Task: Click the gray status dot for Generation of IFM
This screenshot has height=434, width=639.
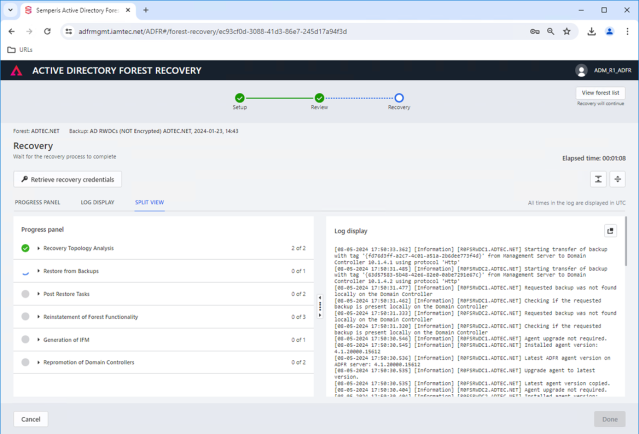Action: coord(25,339)
